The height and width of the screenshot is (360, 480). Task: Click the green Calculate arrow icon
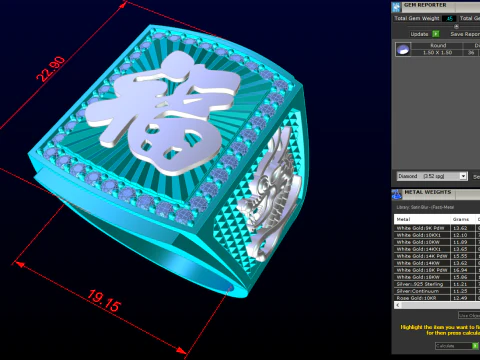[x=475, y=346]
